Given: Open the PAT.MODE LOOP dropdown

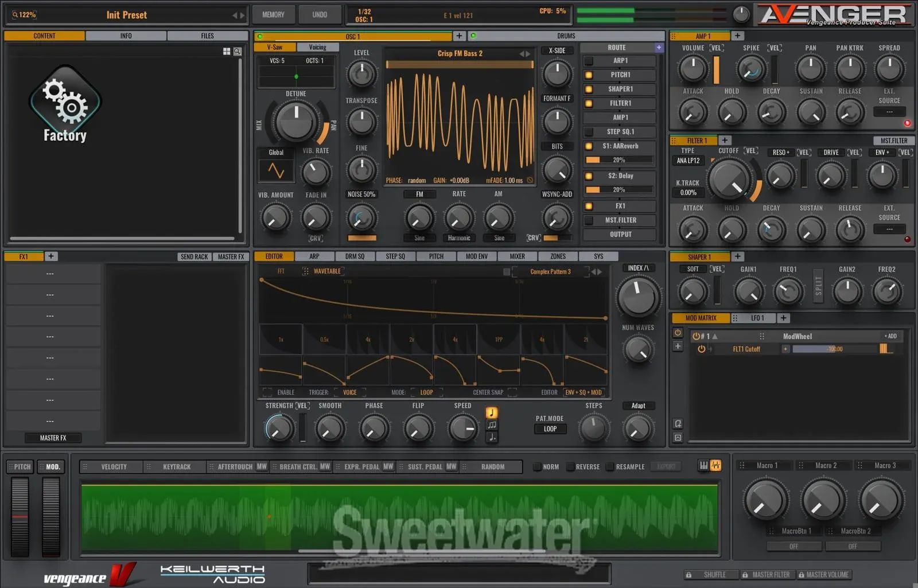Looking at the screenshot, I should (550, 429).
